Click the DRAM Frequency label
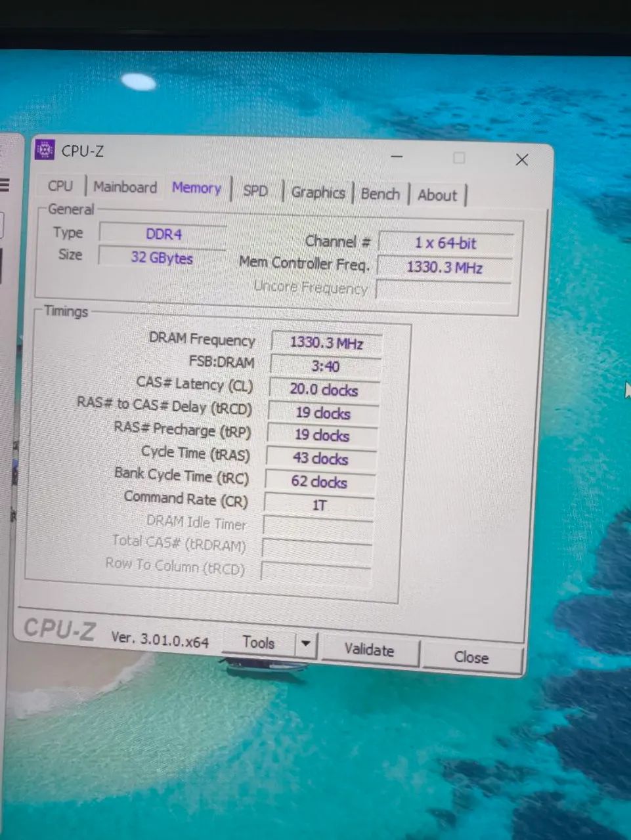The width and height of the screenshot is (631, 840). tap(202, 339)
